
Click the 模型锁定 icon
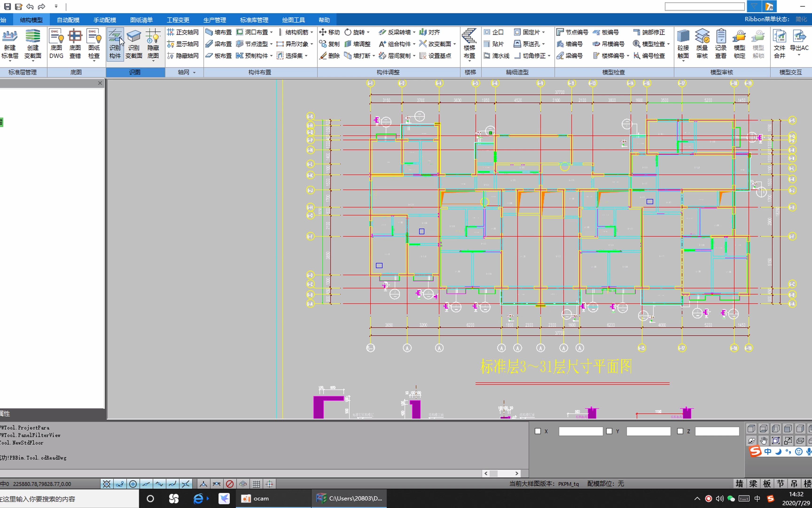[740, 44]
